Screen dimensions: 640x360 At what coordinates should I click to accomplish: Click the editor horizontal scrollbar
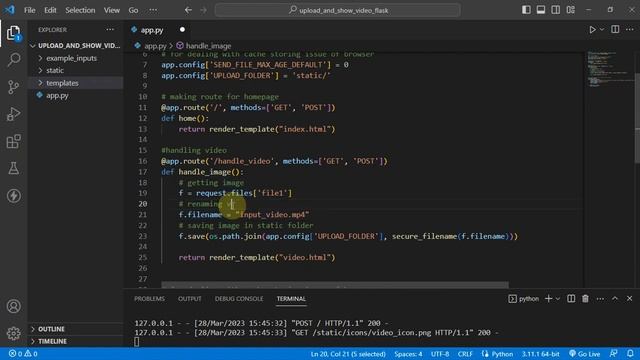point(335,284)
